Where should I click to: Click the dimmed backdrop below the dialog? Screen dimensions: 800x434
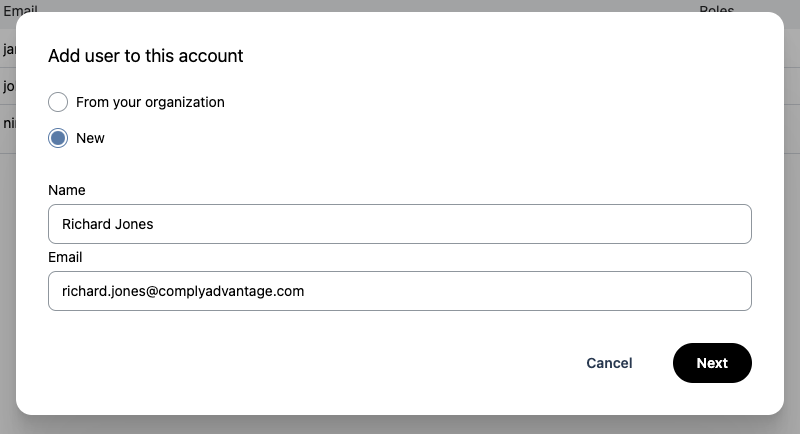(400, 425)
